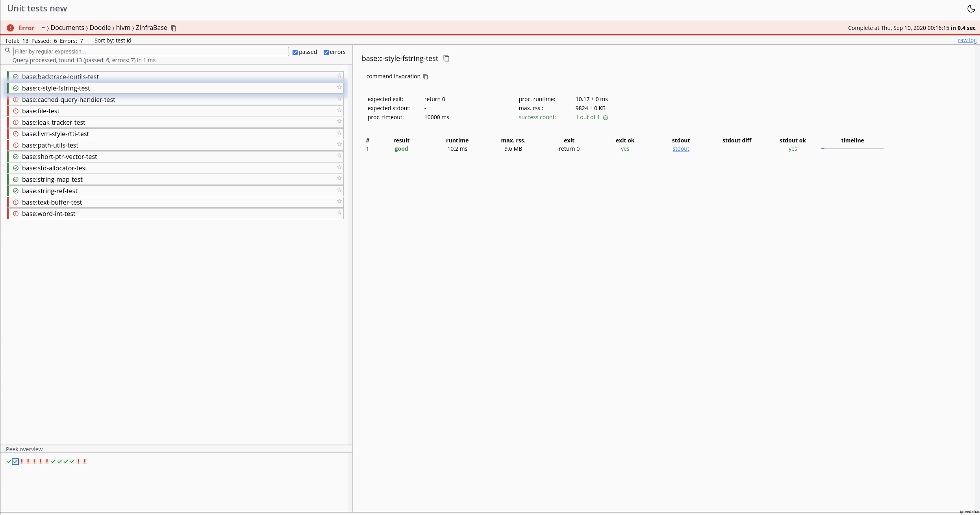Click hlvm in the breadcrumb path
The width and height of the screenshot is (980, 515).
point(123,28)
